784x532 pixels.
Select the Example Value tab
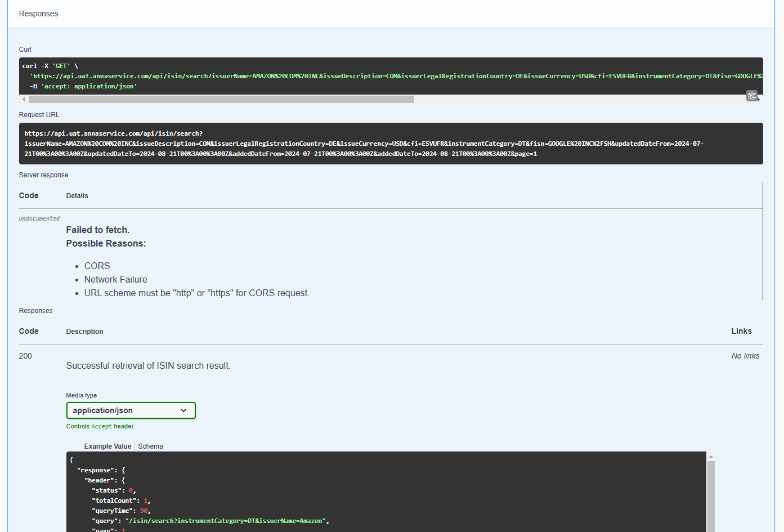point(107,446)
